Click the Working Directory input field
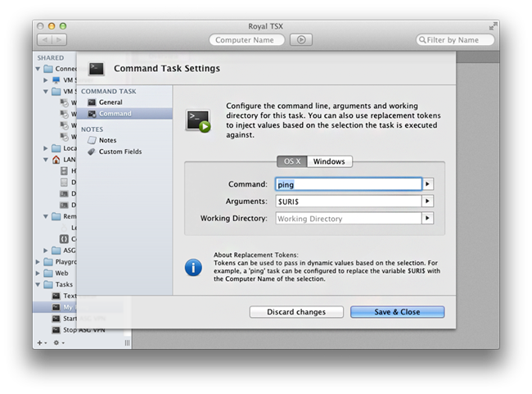The width and height of the screenshot is (532, 394). pyautogui.click(x=349, y=219)
